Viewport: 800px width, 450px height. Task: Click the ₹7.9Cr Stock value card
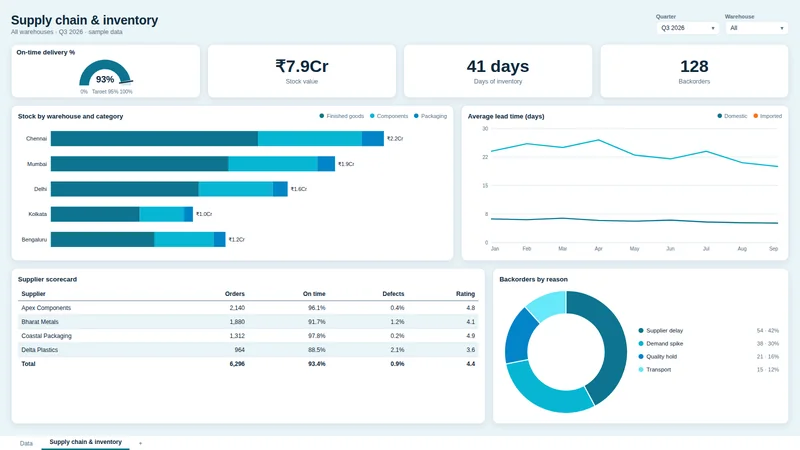point(302,71)
